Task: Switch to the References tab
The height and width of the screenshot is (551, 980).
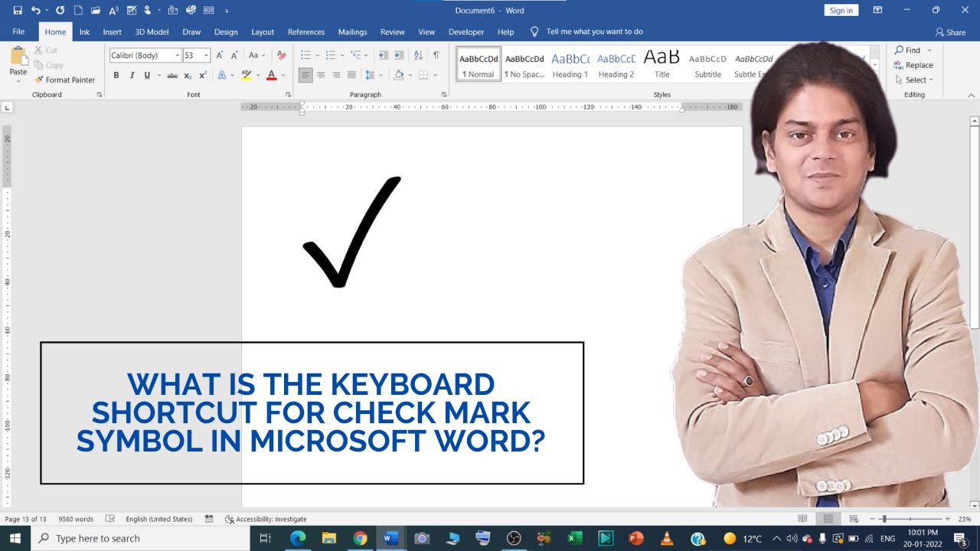Action: tap(306, 32)
